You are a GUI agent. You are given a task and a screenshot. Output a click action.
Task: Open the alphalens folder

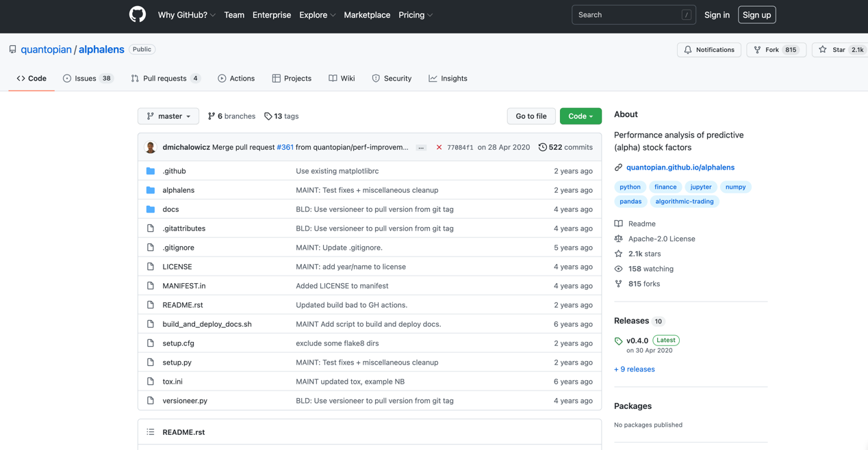coord(178,190)
